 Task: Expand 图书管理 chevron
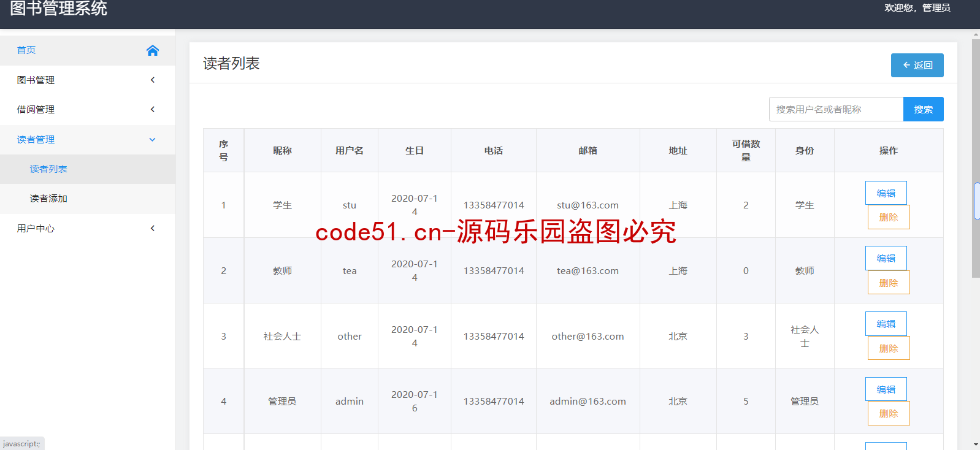153,80
